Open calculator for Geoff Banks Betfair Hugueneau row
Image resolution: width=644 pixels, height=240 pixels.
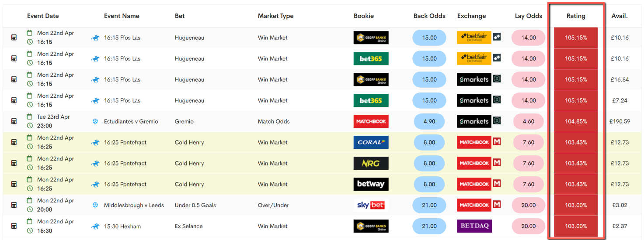tap(14, 38)
